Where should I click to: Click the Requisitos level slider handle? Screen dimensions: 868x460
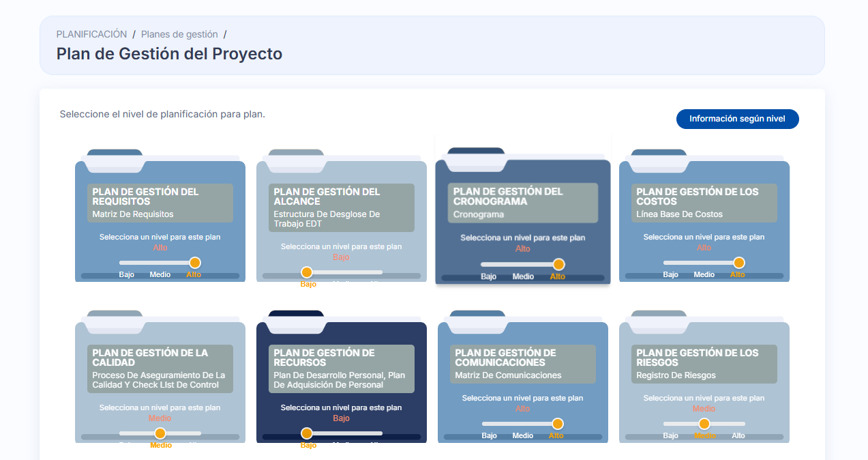click(194, 263)
